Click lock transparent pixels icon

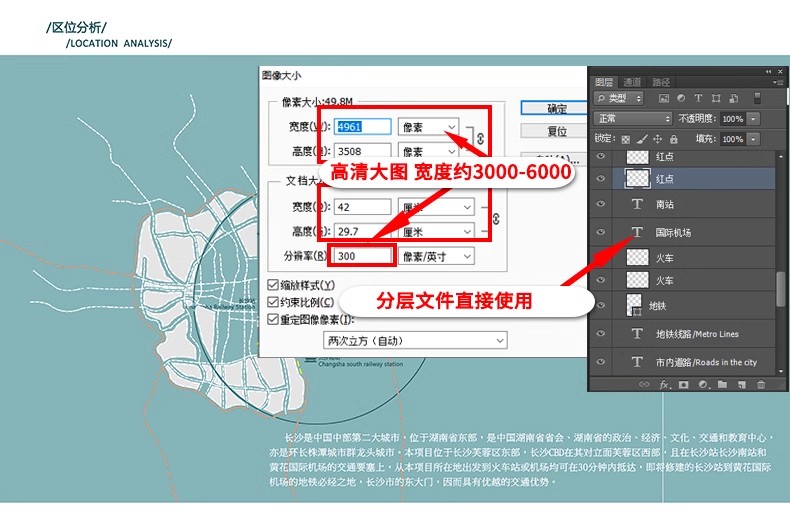626,140
